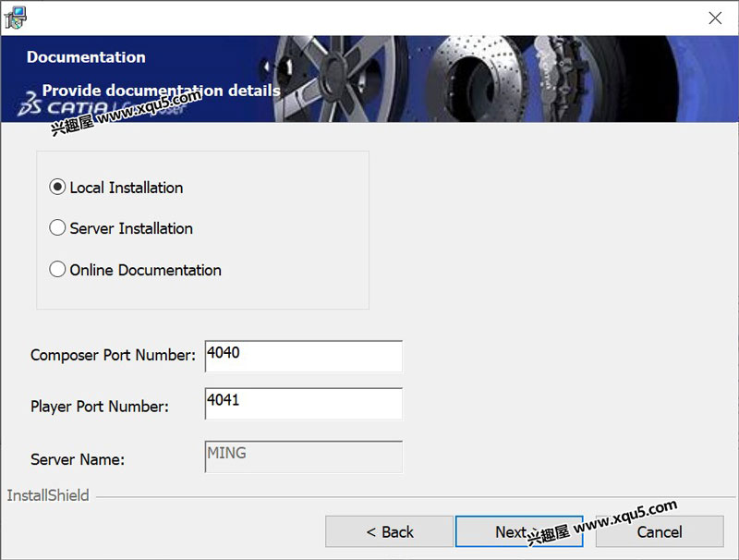Proceed with the Next button
739x560 pixels.
tap(519, 531)
